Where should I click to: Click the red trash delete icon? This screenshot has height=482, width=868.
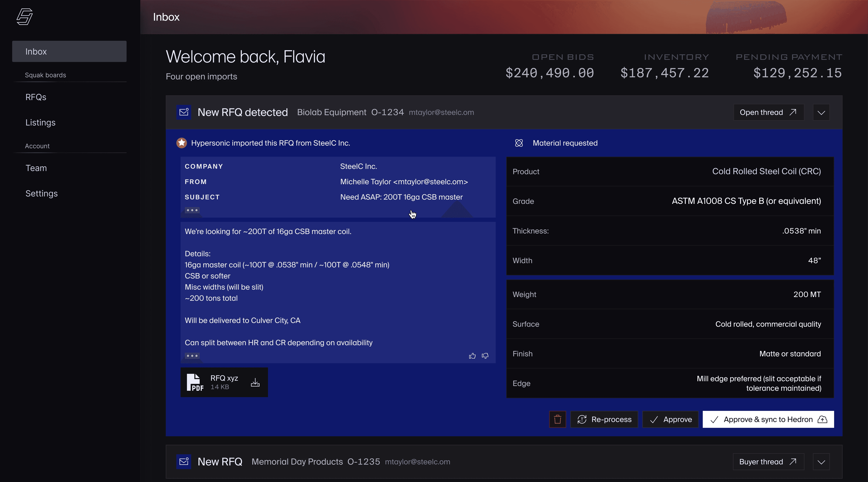pyautogui.click(x=557, y=419)
